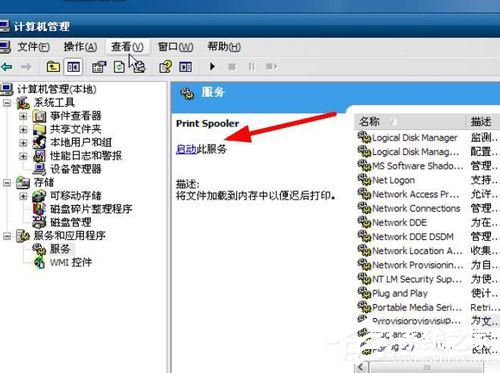Open the 查看(V) menu

[x=127, y=47]
